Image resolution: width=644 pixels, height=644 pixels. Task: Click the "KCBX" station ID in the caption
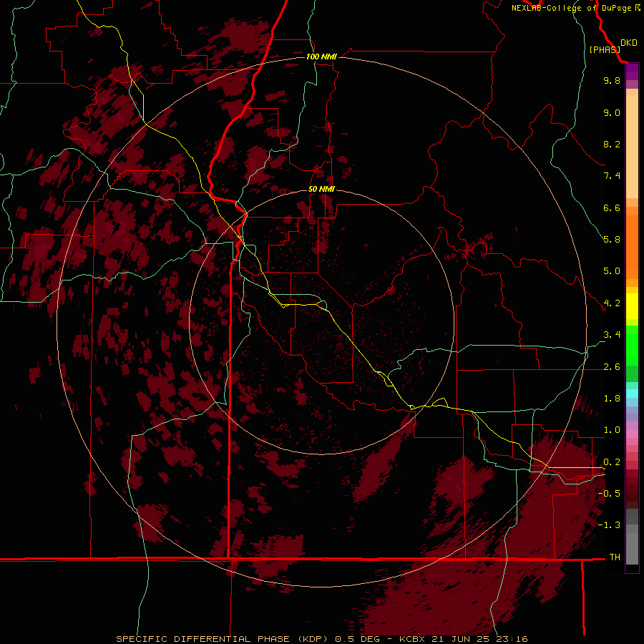tap(413, 639)
